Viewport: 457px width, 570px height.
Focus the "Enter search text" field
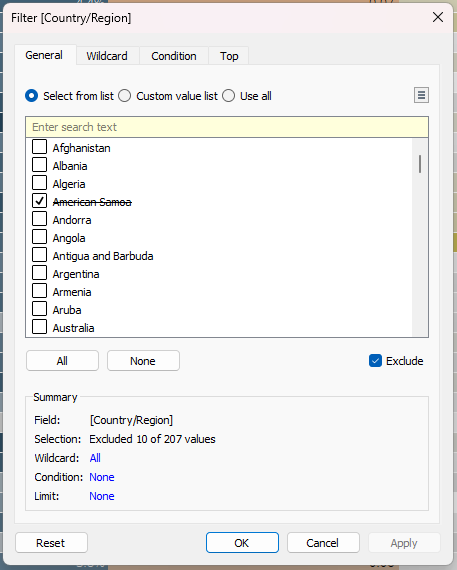coord(227,127)
